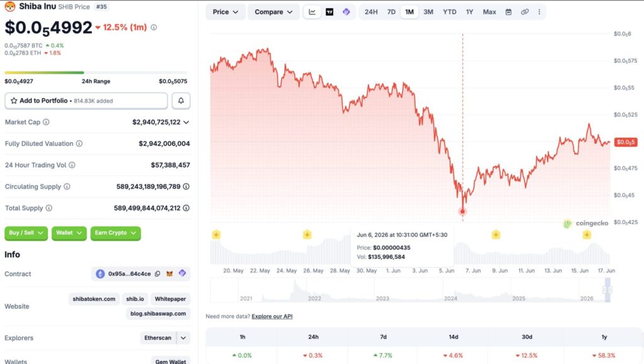
Task: Click the price alert bell icon
Action: click(x=180, y=101)
